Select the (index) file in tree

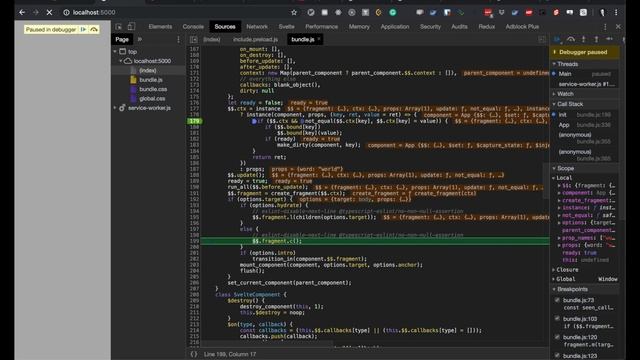[147, 70]
